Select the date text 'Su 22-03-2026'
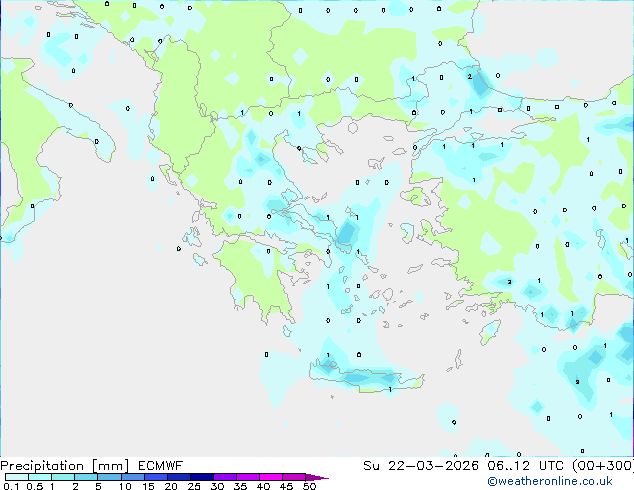The width and height of the screenshot is (634, 490). pyautogui.click(x=421, y=466)
